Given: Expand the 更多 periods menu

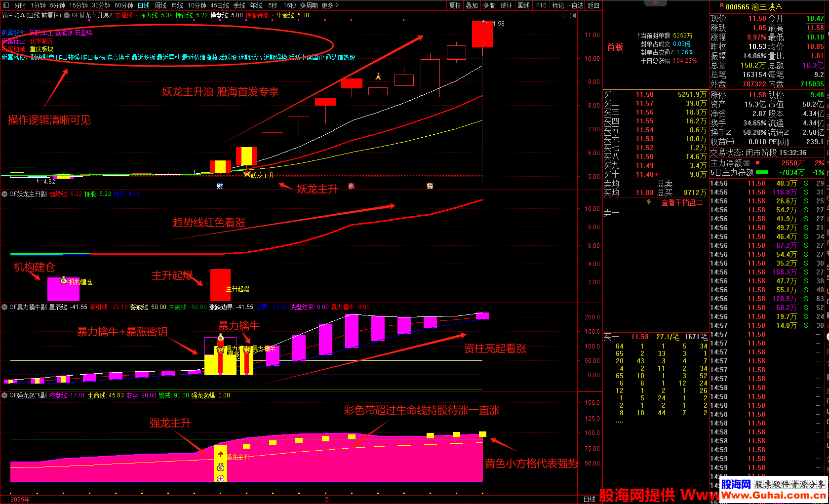Looking at the screenshot, I should (330, 5).
